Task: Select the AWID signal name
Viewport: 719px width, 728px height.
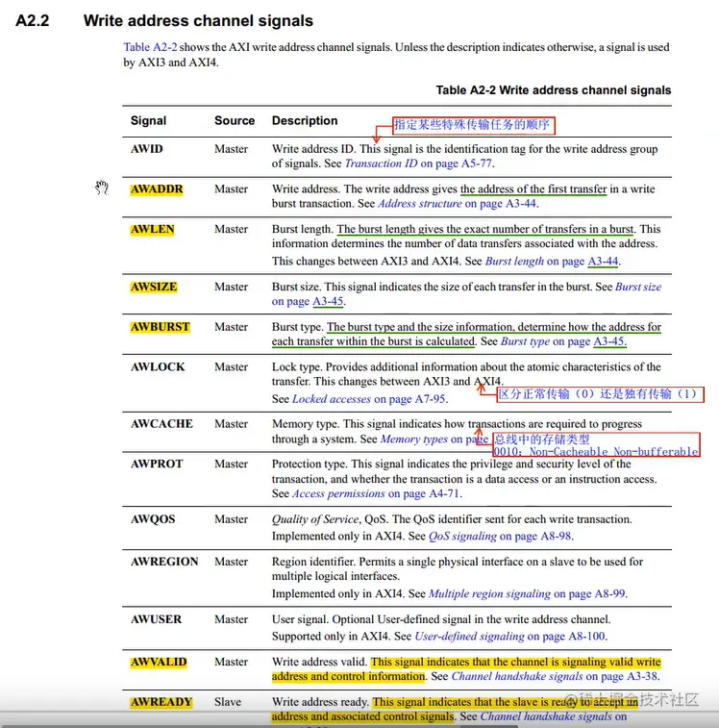Action: [147, 148]
